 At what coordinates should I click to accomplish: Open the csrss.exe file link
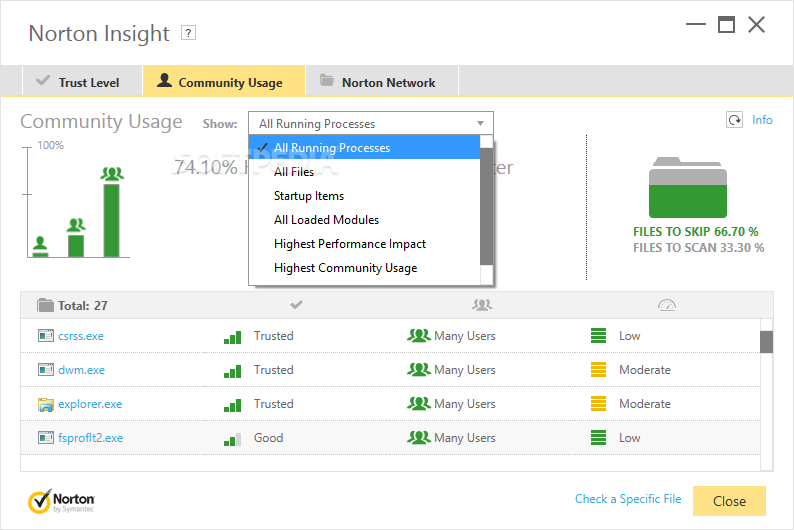click(81, 336)
